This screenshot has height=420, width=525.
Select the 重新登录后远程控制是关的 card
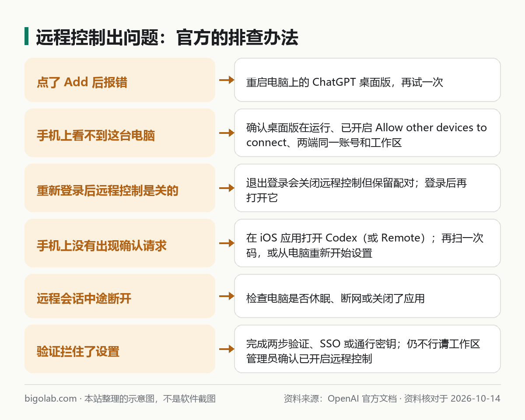coord(120,188)
